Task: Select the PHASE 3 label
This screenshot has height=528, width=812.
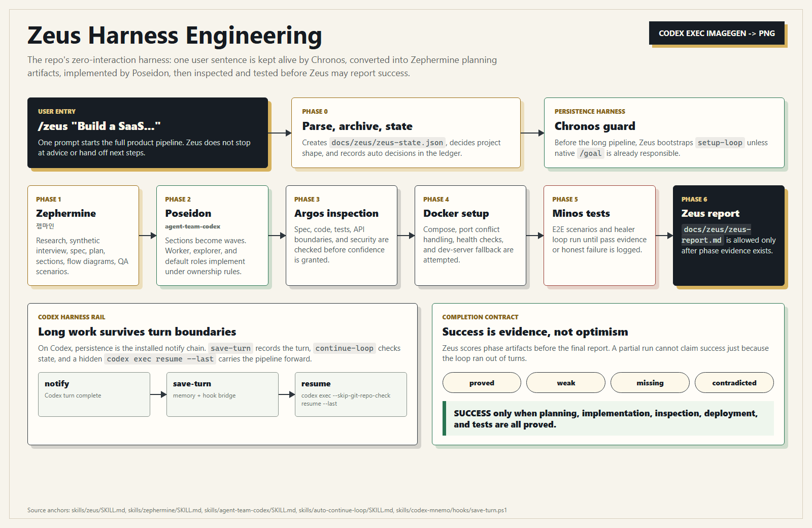Action: point(307,200)
